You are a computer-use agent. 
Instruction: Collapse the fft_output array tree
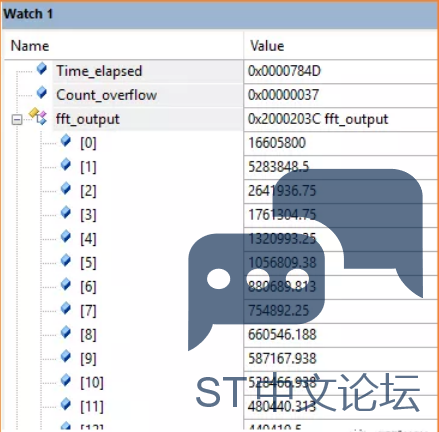(x=17, y=120)
